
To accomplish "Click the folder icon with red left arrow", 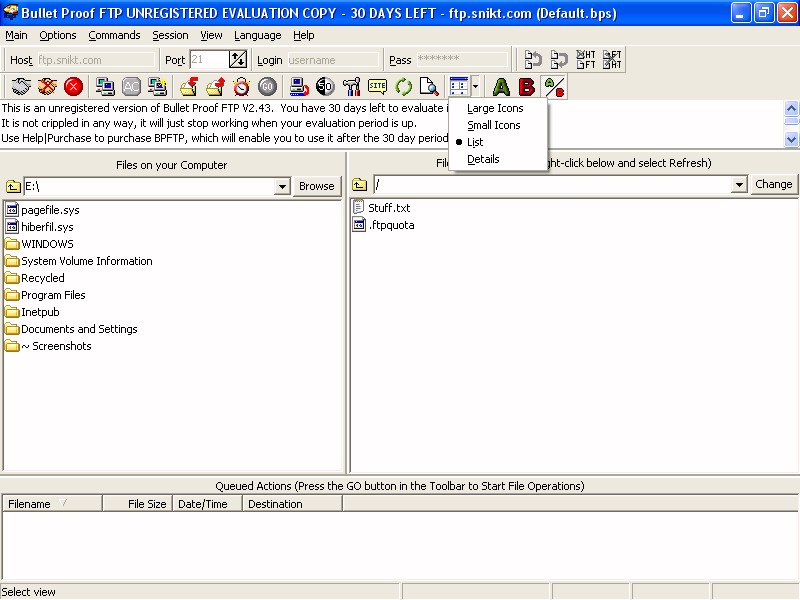I will tap(189, 86).
